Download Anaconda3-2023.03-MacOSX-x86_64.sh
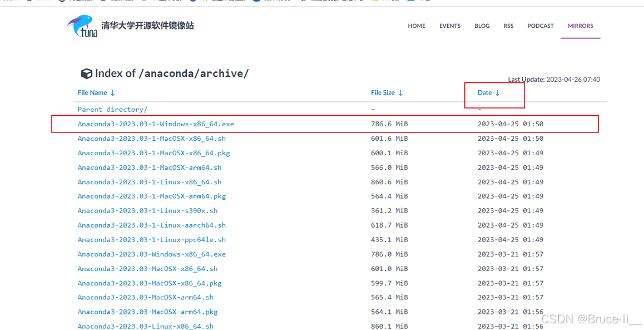This screenshot has width=644, height=330. (147, 269)
